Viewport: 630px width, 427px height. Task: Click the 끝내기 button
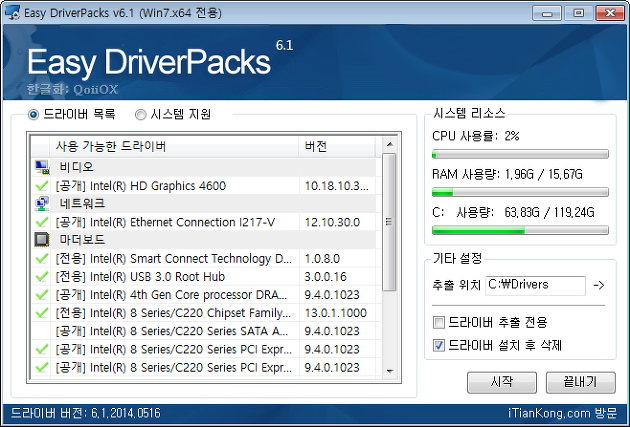pyautogui.click(x=581, y=382)
